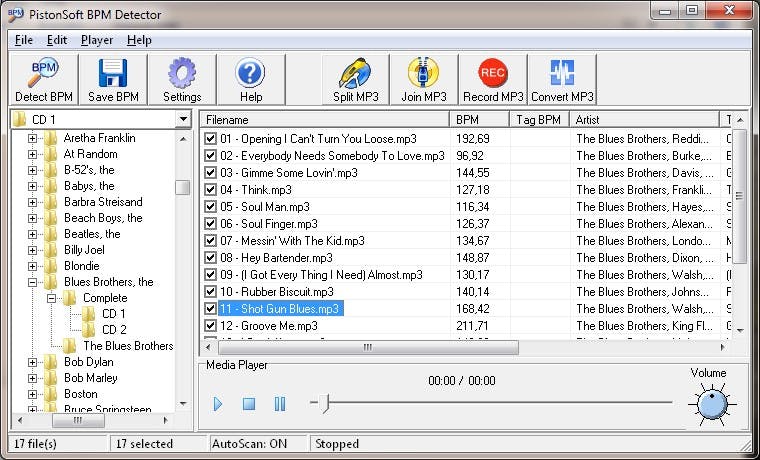Screen dimensions: 760x460
Task: Launch the Split MP3 tool
Action: coord(355,80)
